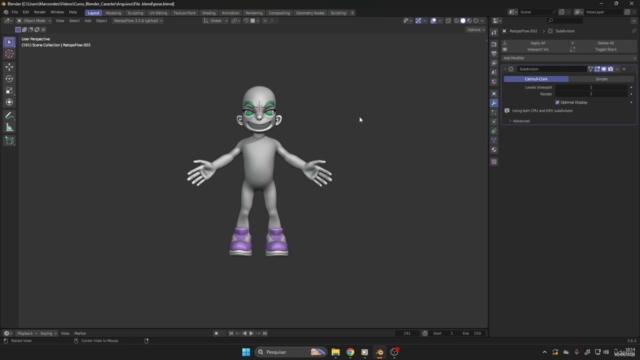Switch to material preview shading
This screenshot has height=360, width=640.
[x=469, y=21]
